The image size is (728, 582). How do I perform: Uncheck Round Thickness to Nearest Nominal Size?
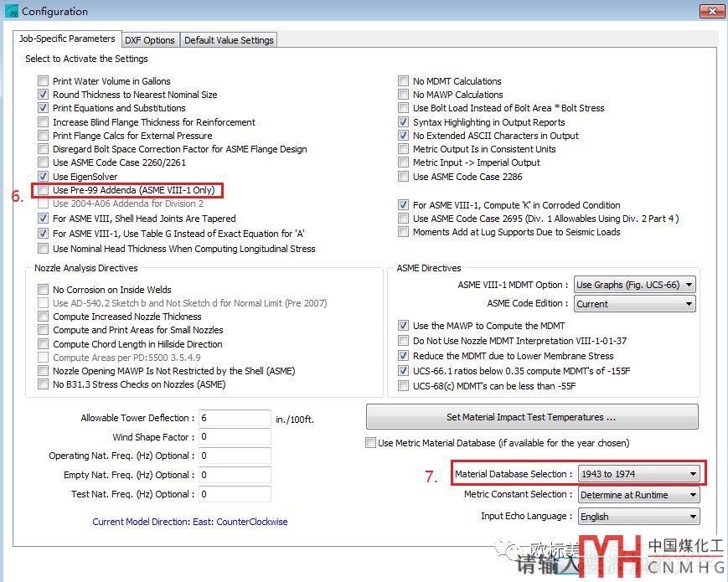coord(44,95)
